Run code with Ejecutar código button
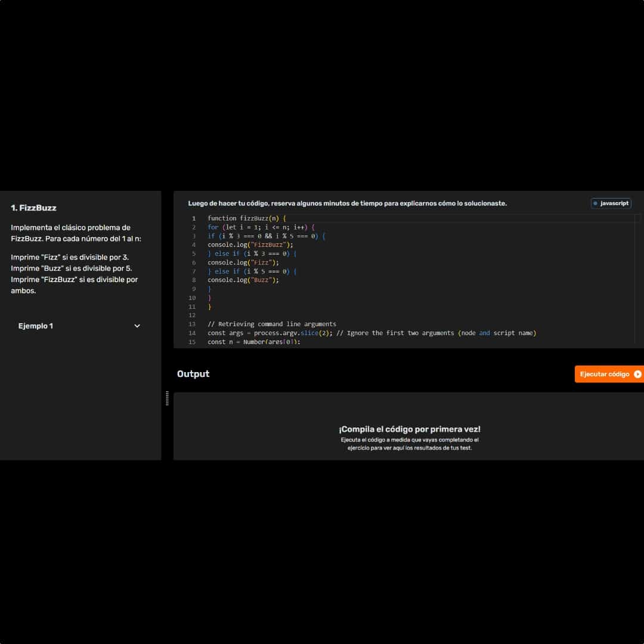 point(605,374)
